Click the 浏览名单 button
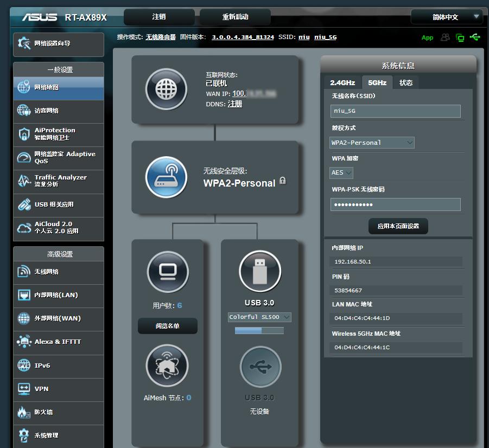Image resolution: width=489 pixels, height=448 pixels. click(168, 326)
